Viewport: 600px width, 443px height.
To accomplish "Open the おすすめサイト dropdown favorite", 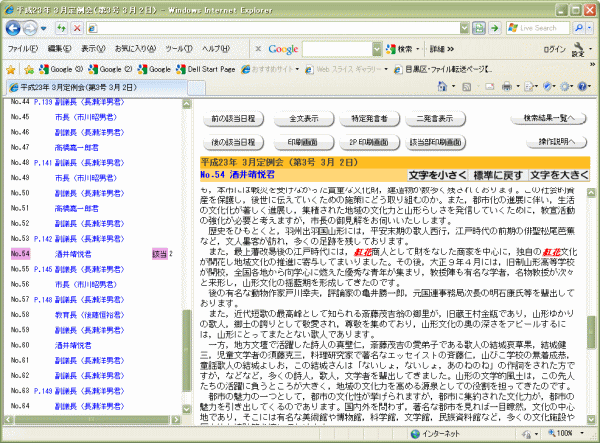I will pos(270,69).
